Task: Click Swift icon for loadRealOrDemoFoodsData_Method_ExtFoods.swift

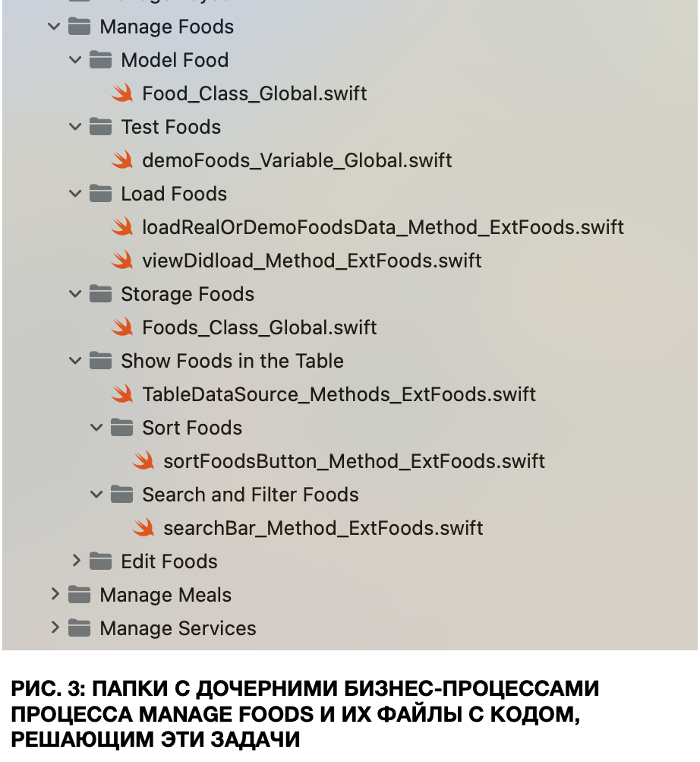Action: (122, 227)
